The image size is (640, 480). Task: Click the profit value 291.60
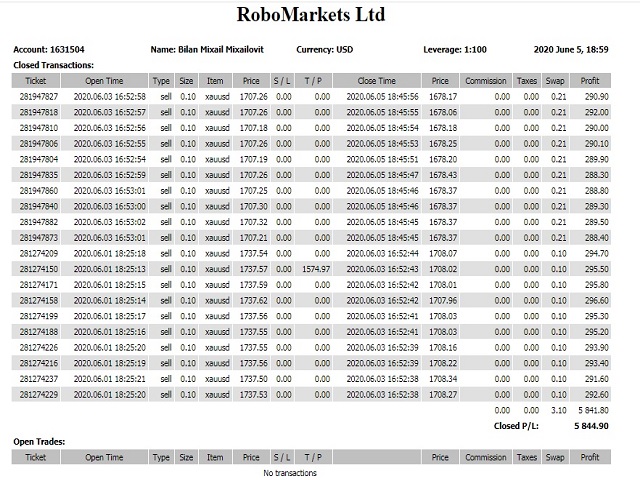pyautogui.click(x=596, y=379)
